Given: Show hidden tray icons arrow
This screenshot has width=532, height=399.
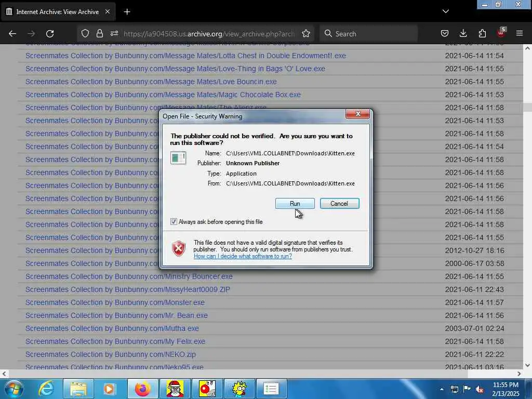Looking at the screenshot, I should click(x=442, y=389).
